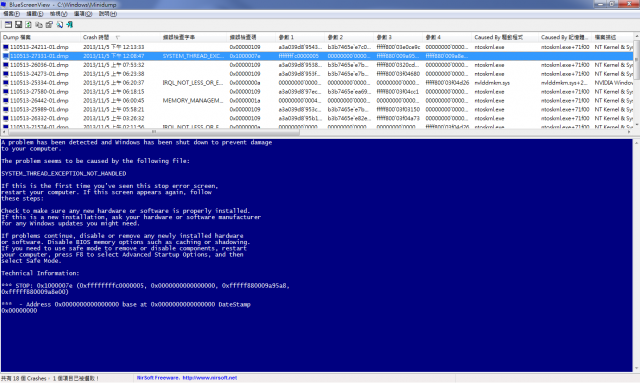The height and width of the screenshot is (383, 640).
Task: Click the 參數 3 column header
Action: pyautogui.click(x=399, y=37)
